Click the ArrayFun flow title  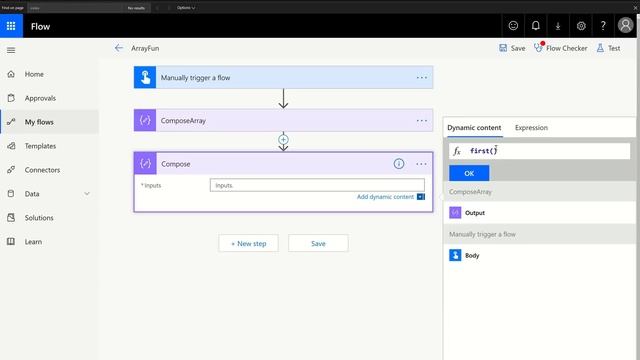(x=145, y=48)
